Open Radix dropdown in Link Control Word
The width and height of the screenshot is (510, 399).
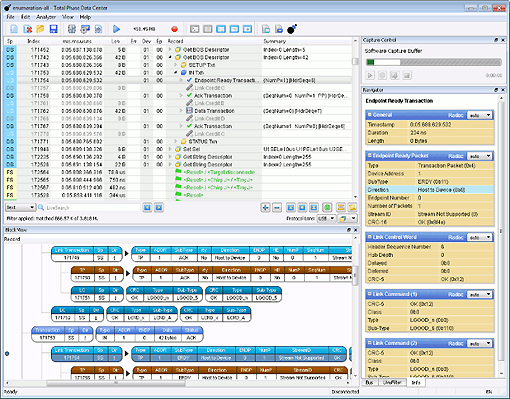(x=480, y=237)
